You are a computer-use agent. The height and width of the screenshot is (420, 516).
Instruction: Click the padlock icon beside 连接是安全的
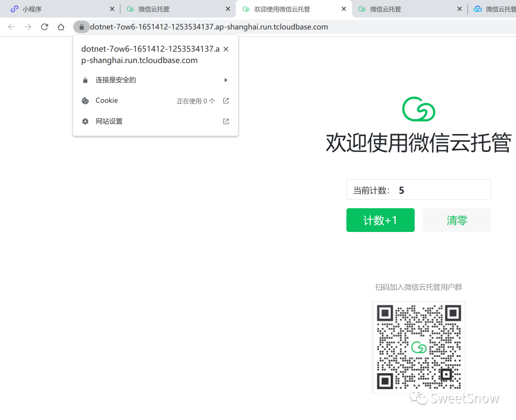85,80
